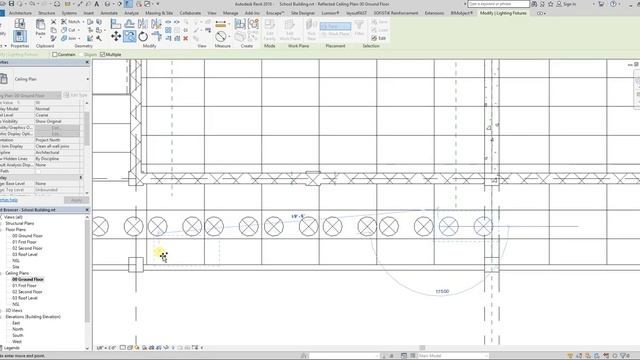Click the Properties palette icon
640x360 pixels.
20,36
